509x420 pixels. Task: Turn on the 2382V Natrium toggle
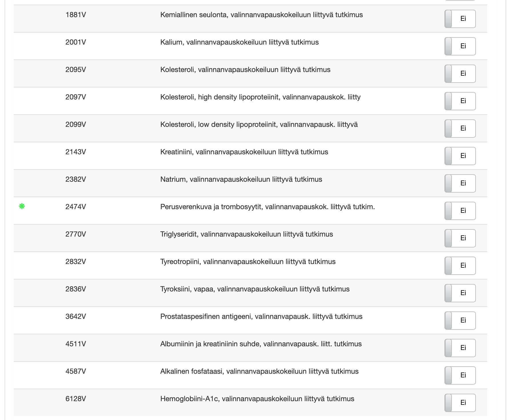click(460, 183)
